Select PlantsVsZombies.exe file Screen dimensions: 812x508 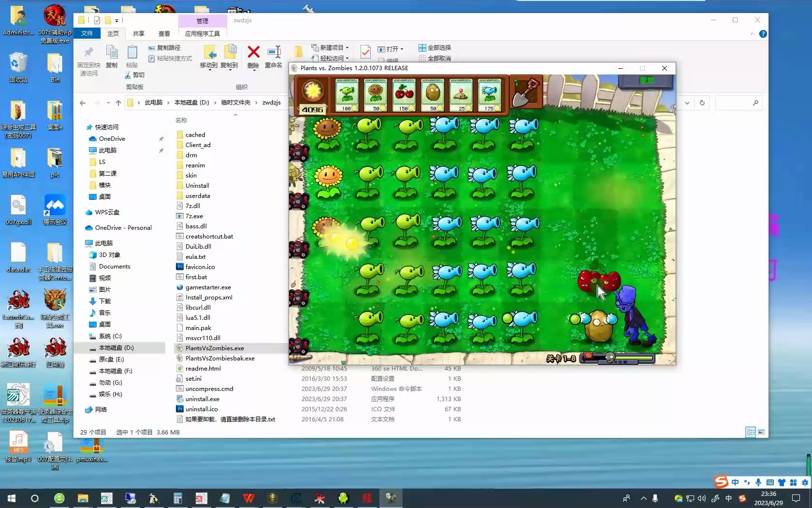pos(215,348)
